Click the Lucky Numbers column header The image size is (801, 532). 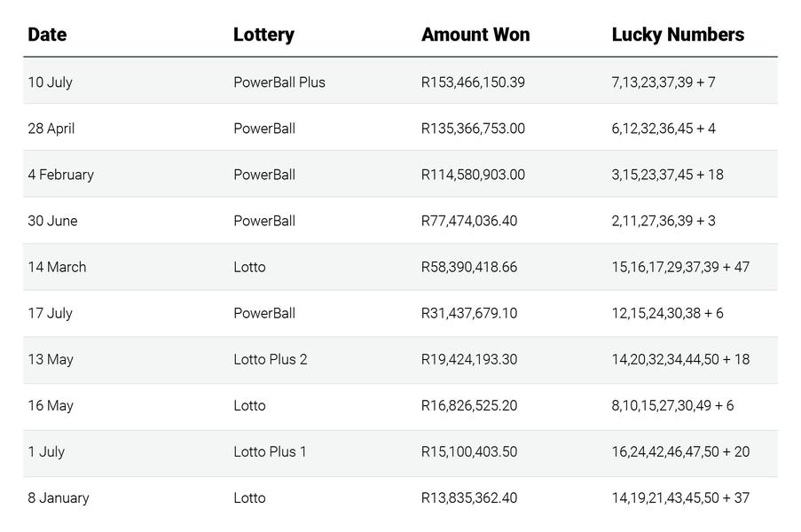678,35
